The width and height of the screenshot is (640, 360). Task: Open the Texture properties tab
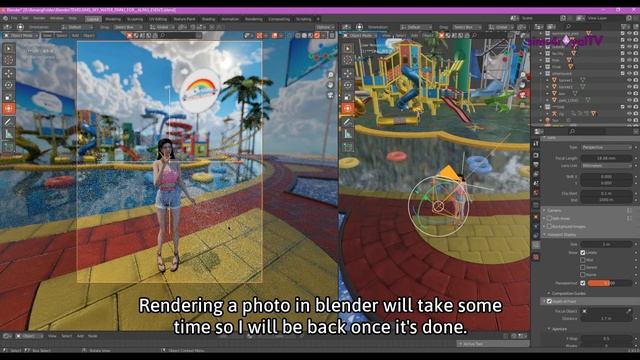[536, 257]
